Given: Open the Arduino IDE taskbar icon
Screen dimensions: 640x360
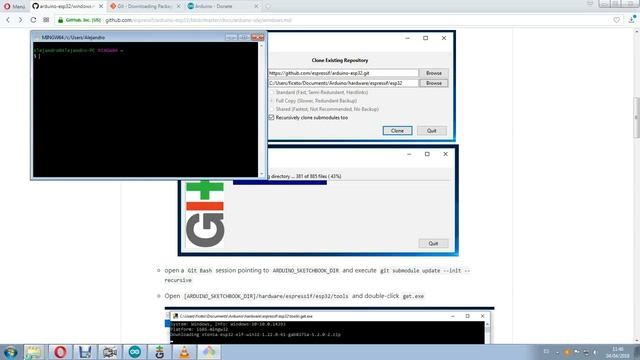Looking at the screenshot, I should click(135, 352).
